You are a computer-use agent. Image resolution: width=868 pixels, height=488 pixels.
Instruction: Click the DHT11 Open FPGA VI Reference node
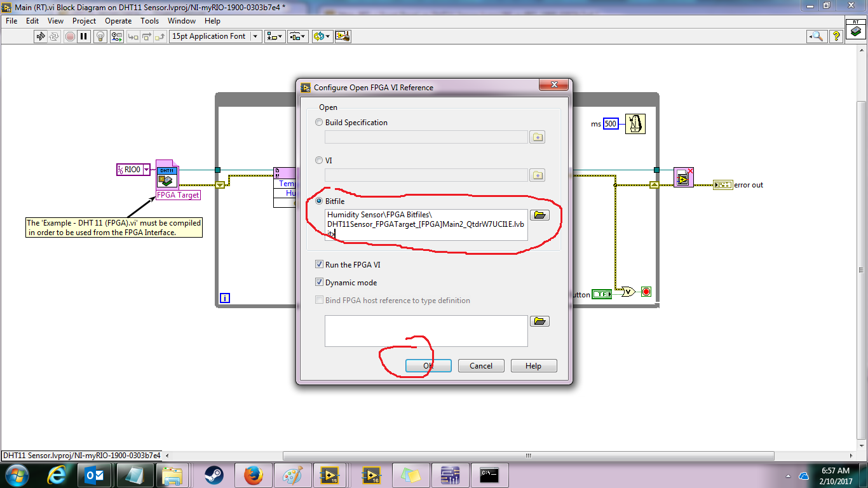click(167, 175)
